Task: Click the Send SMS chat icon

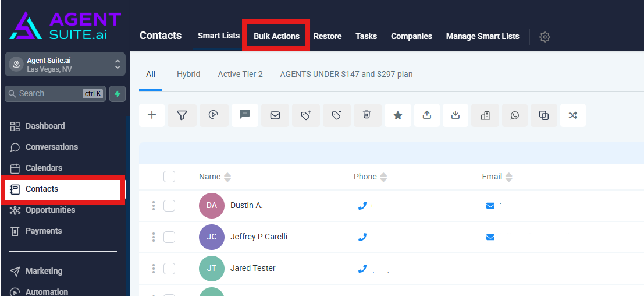Action: coord(245,115)
